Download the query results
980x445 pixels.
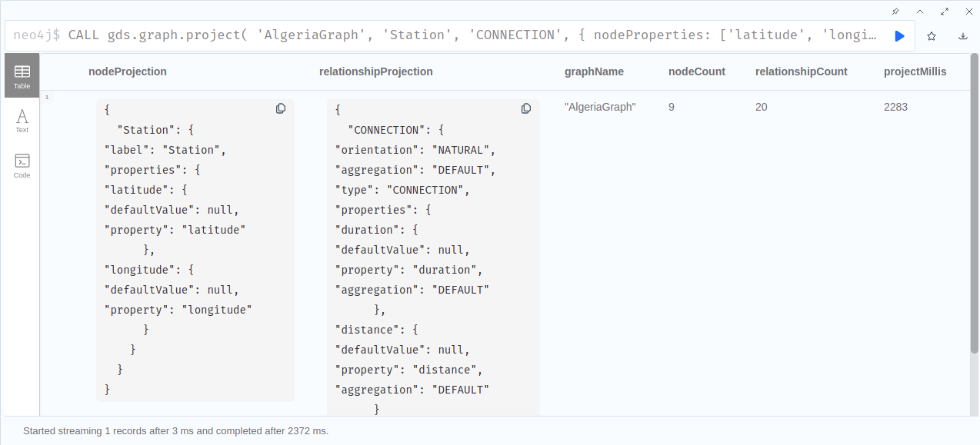[962, 35]
